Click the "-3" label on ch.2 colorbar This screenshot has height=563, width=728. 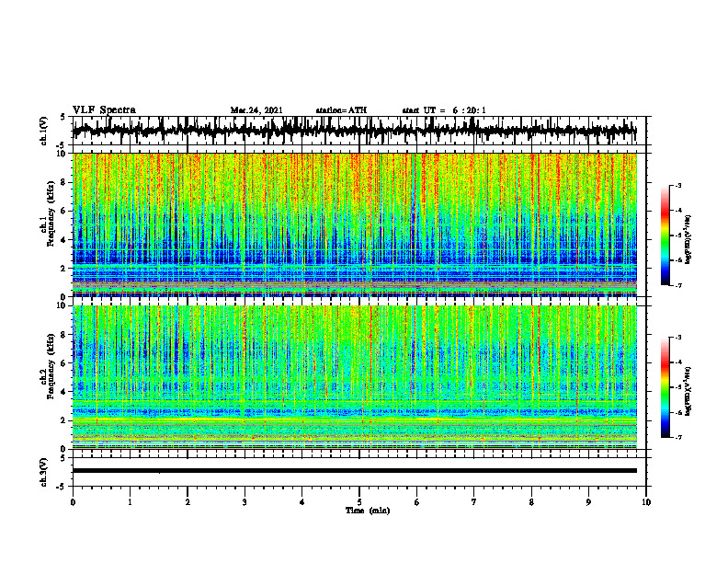point(677,338)
